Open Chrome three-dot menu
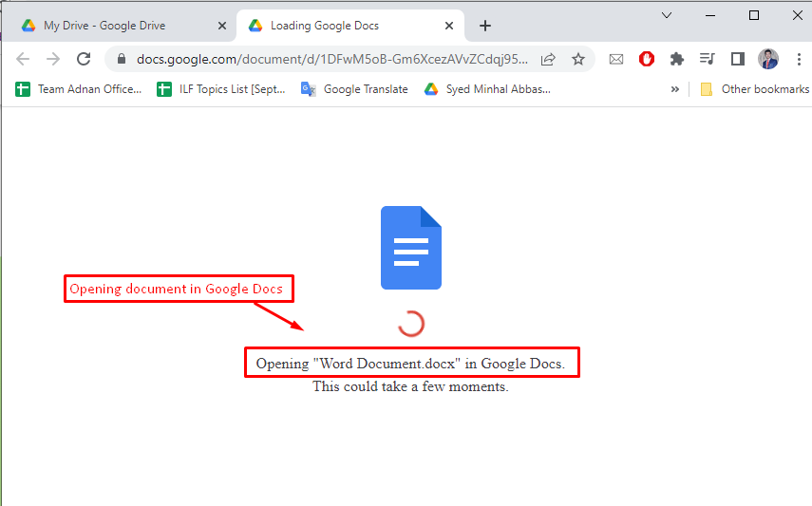Image resolution: width=812 pixels, height=506 pixels. pos(799,59)
